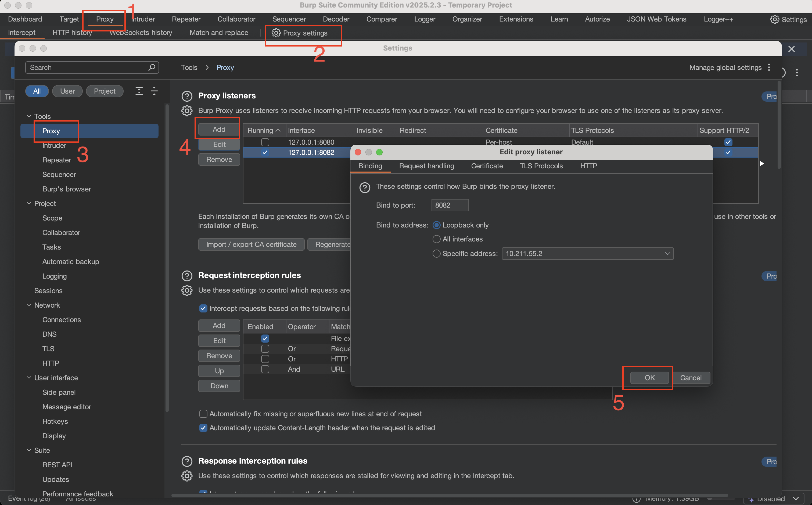Viewport: 812px width, 505px height.
Task: Click Request interception rules gear icon
Action: (x=187, y=290)
